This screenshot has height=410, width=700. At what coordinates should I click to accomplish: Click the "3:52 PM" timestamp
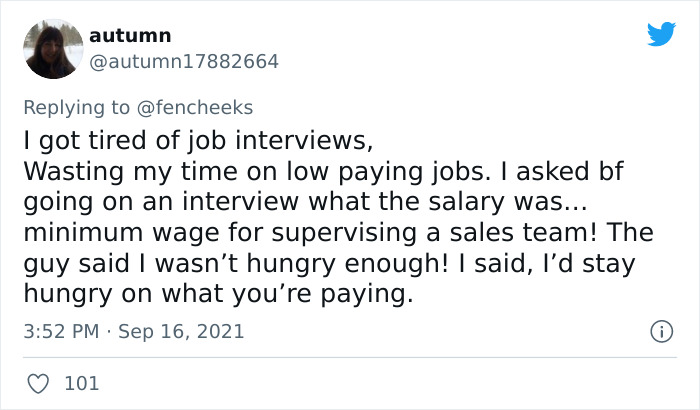[x=60, y=330]
